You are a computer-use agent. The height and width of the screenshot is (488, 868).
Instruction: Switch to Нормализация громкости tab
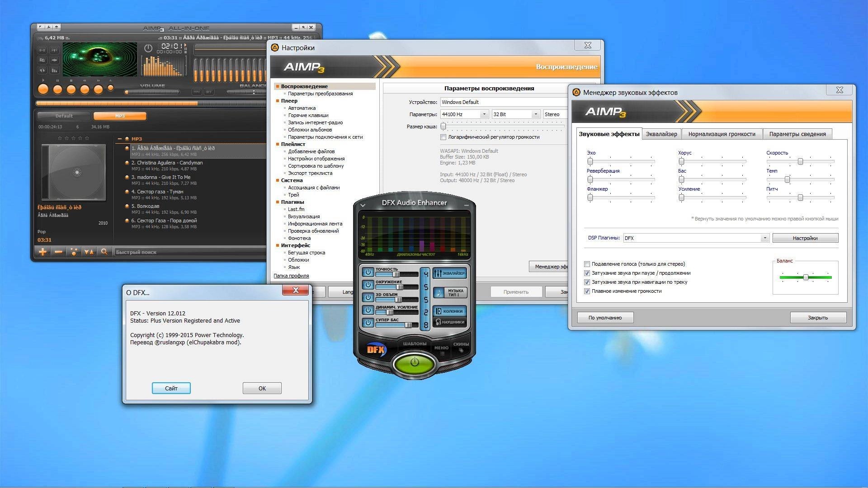pos(722,134)
